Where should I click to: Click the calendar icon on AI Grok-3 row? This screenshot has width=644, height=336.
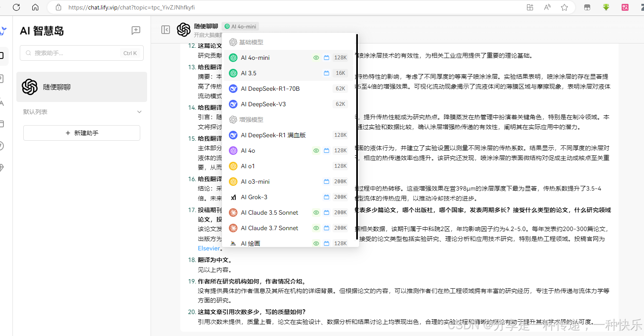point(327,197)
